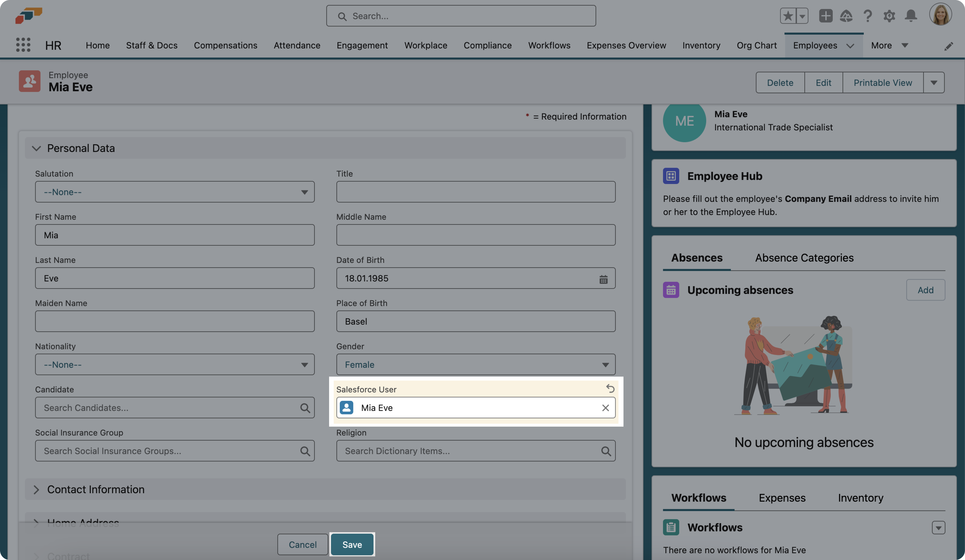Open the Notifications bell icon
This screenshot has height=560, width=965.
point(911,16)
